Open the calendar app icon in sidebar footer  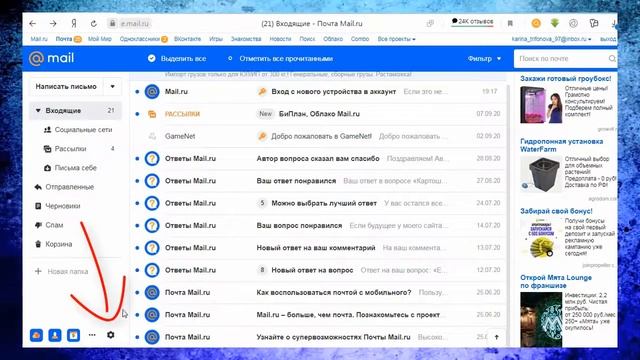[73, 335]
